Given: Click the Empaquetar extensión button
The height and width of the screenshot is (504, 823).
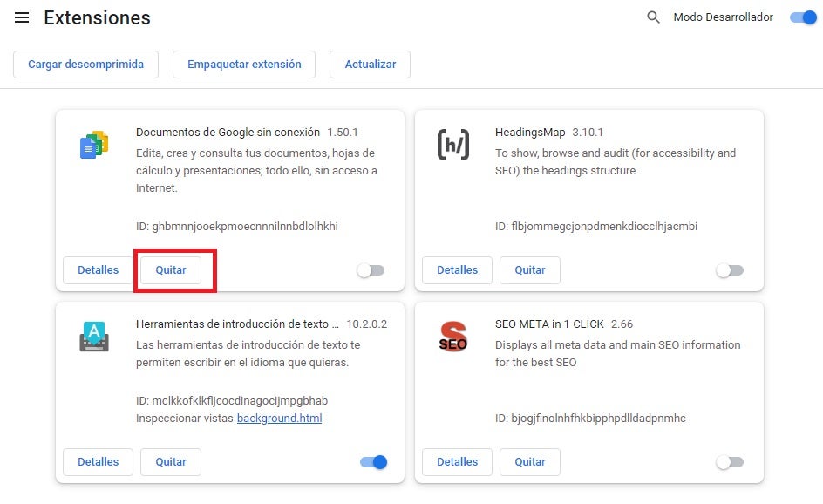Looking at the screenshot, I should click(x=244, y=65).
